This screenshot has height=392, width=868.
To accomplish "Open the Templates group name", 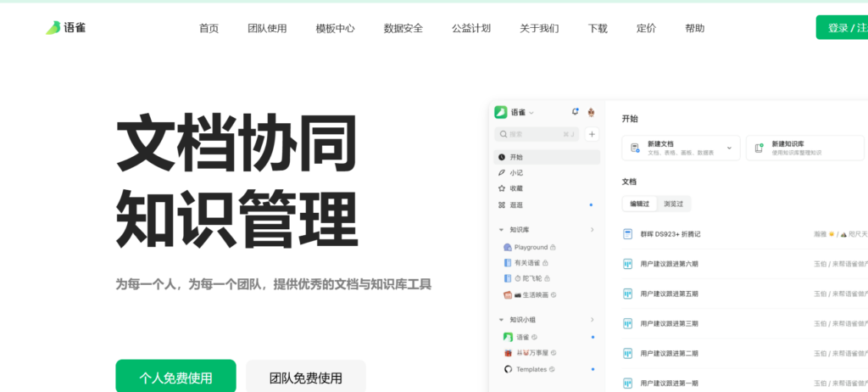I will [x=531, y=369].
